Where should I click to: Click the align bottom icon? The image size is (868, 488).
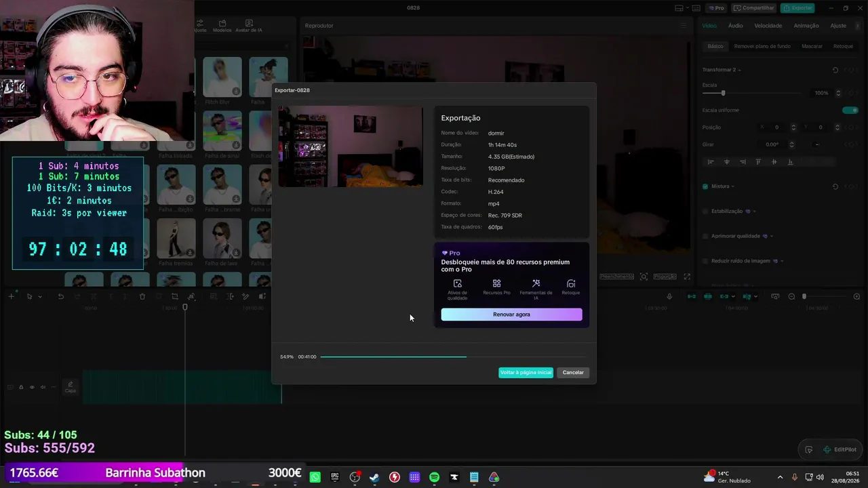tap(790, 162)
